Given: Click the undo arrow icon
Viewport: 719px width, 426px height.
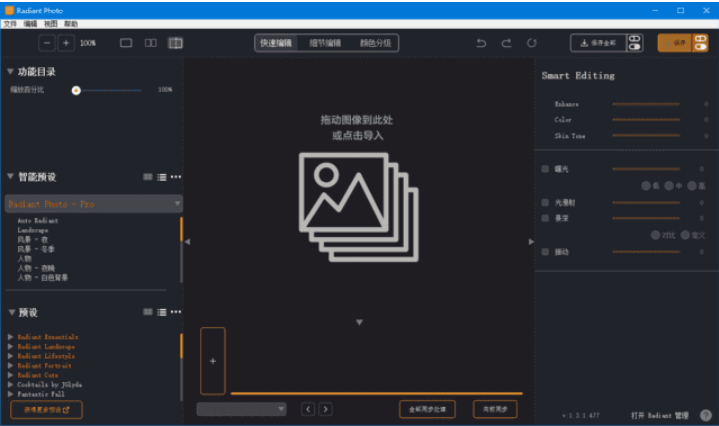Looking at the screenshot, I should [481, 43].
